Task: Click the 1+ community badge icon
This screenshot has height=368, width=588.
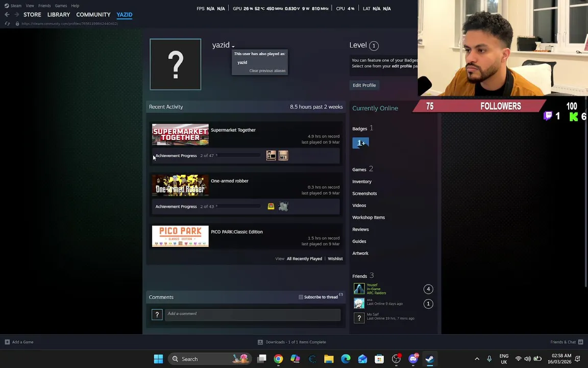Action: 361,143
